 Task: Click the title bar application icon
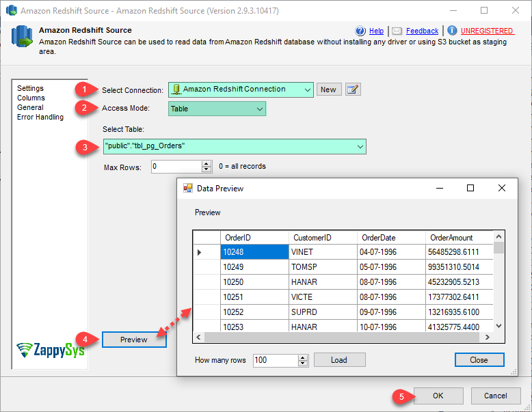click(12, 10)
